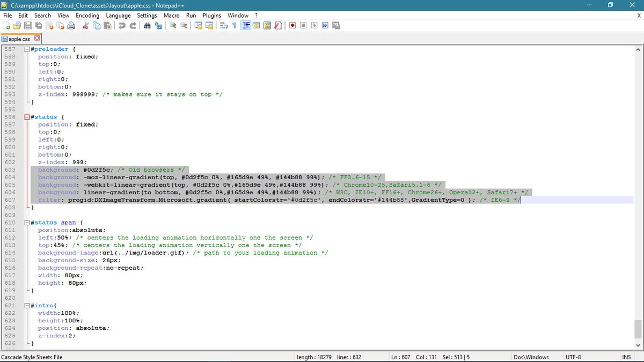Close document using menu bar X
The image size is (644, 362).
(638, 16)
